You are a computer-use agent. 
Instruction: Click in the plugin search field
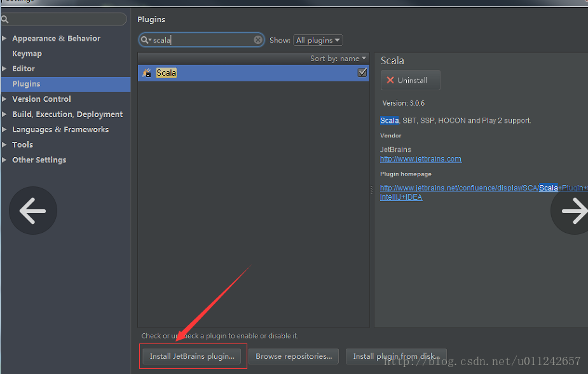[x=202, y=40]
